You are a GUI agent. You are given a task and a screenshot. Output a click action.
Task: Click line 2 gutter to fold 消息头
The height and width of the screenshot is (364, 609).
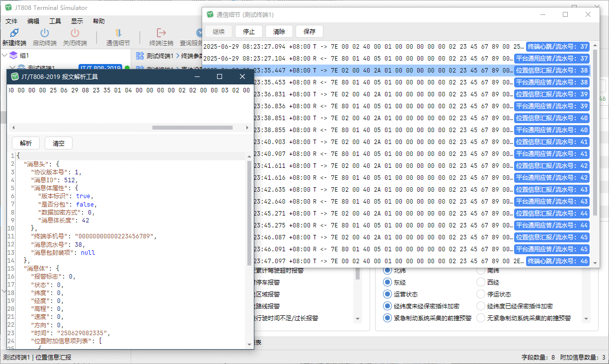tap(11, 164)
